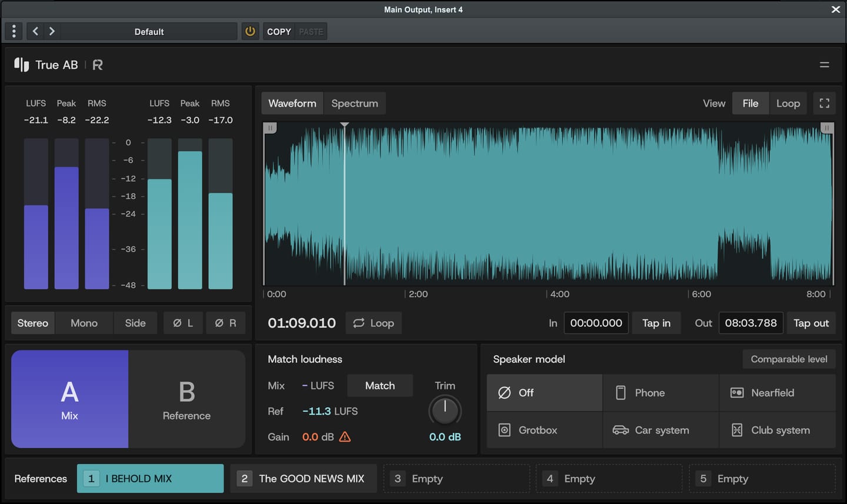Click the In time field 00:00.000
The width and height of the screenshot is (847, 504).
point(596,323)
